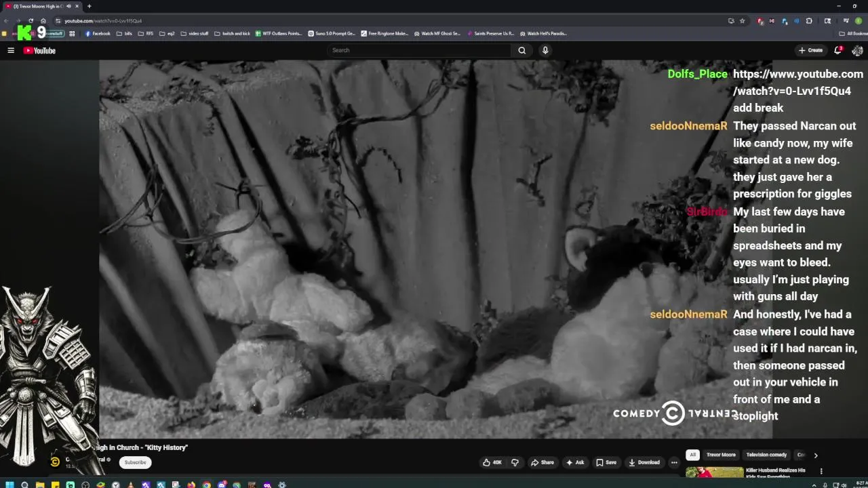Open more options for Killer Husband video
868x488 pixels.
pos(821,471)
